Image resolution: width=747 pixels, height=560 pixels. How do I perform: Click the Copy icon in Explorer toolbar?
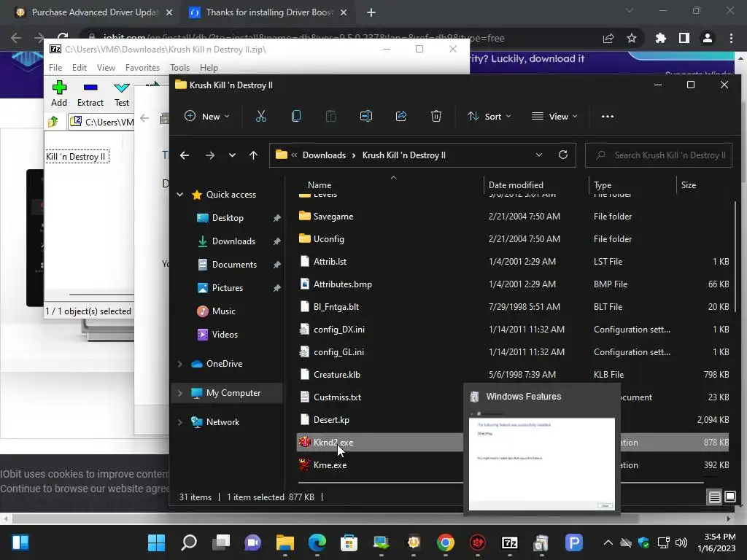click(x=296, y=116)
